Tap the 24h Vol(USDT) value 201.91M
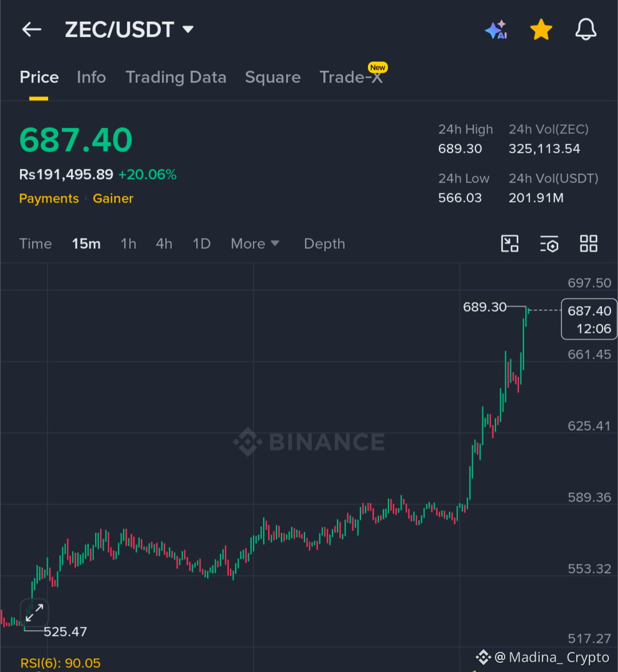This screenshot has height=672, width=618. [x=536, y=198]
